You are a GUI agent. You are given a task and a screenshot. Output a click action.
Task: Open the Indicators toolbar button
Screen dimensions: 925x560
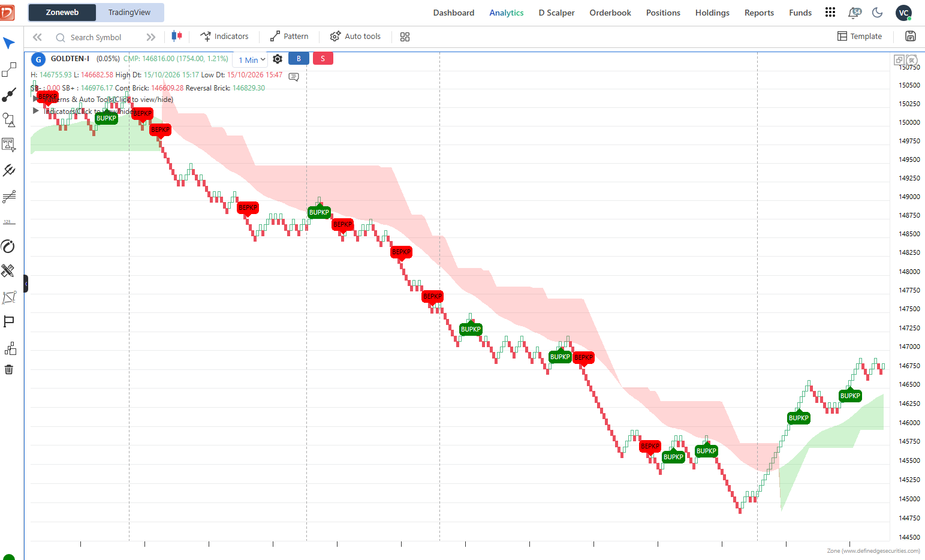[x=224, y=37]
